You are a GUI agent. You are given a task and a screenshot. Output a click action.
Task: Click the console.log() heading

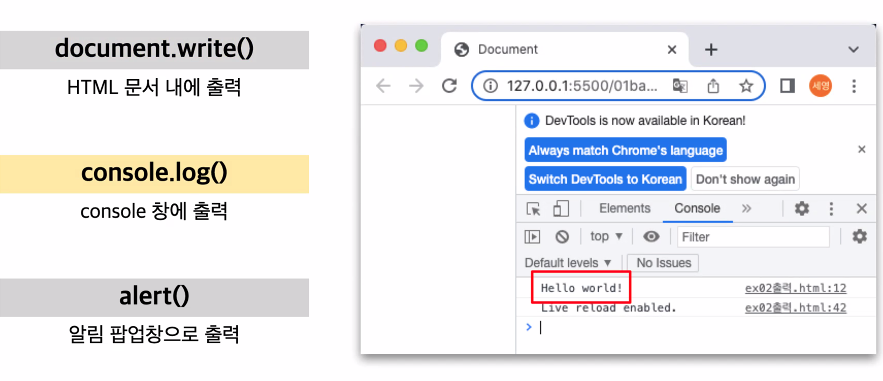click(x=154, y=174)
